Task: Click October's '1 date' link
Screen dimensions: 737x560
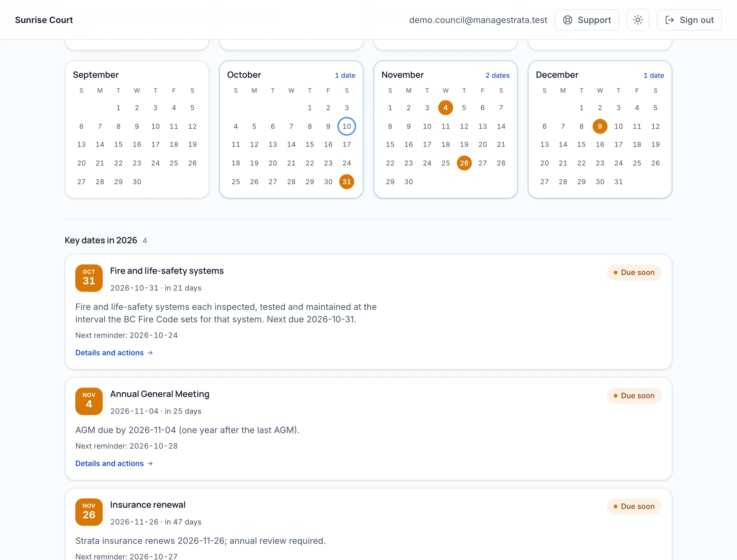Action: coord(345,75)
